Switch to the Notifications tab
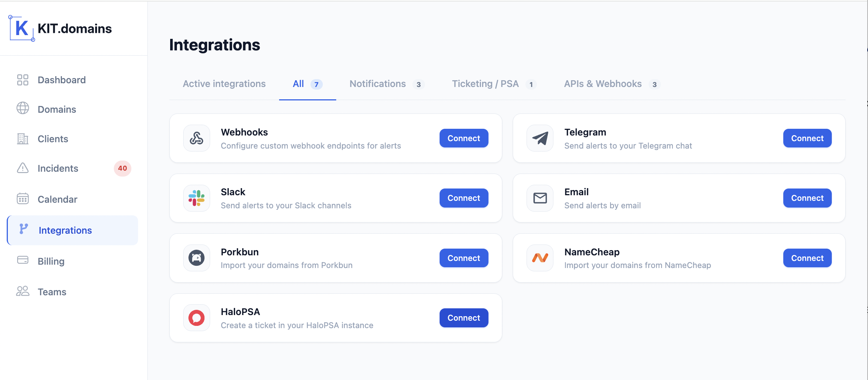This screenshot has height=380, width=868. tap(378, 84)
